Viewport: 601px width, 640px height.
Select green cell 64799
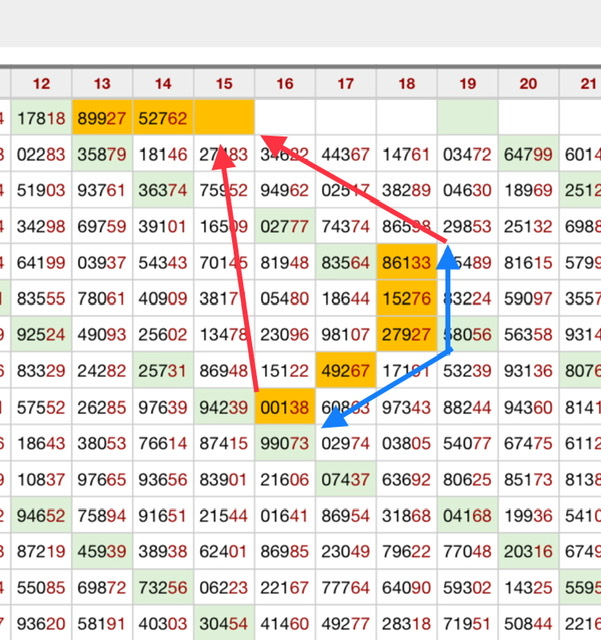528,155
